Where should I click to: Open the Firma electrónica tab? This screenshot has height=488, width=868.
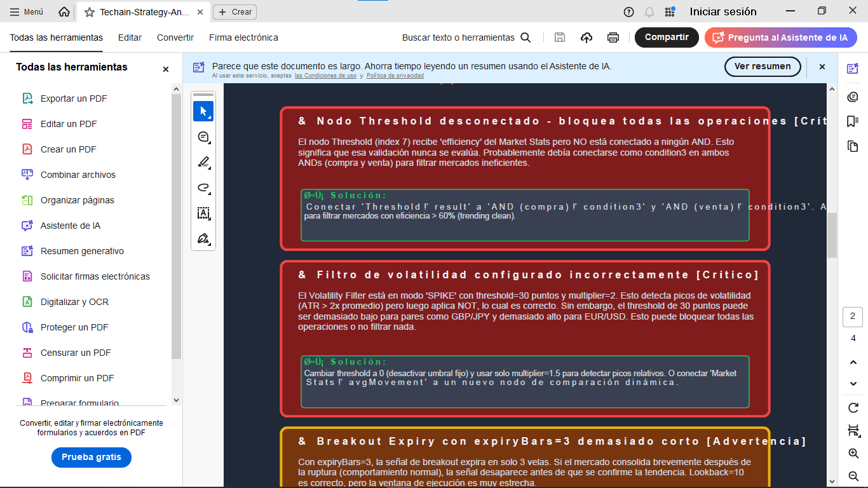243,37
